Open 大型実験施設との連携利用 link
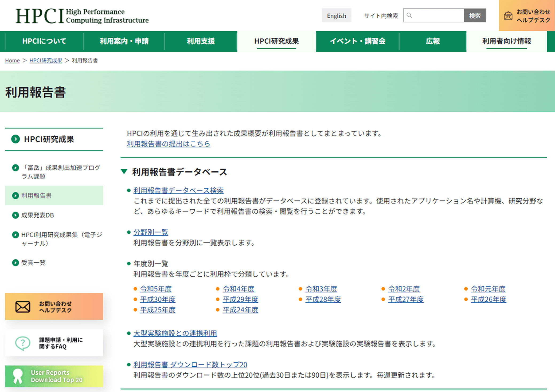Image resolution: width=555 pixels, height=392 pixels. (175, 333)
